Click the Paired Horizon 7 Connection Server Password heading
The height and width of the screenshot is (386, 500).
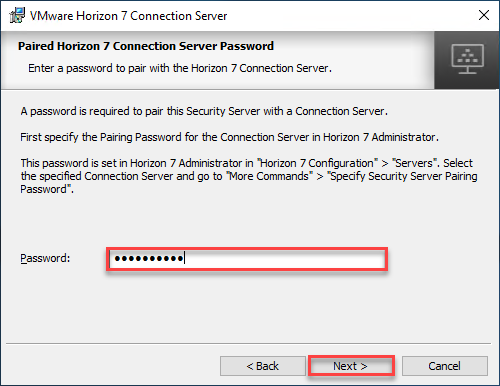tap(146, 46)
